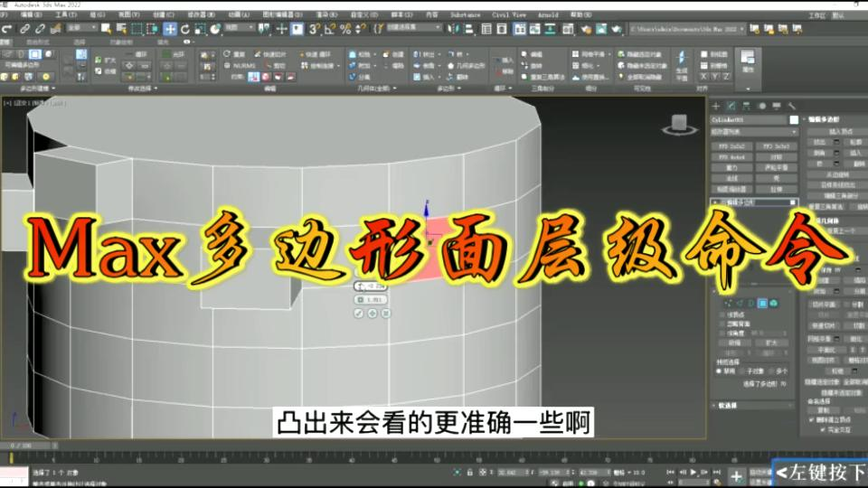Open the named selection sets dropdown
Viewport: 868px width, 488px height.
414,28
